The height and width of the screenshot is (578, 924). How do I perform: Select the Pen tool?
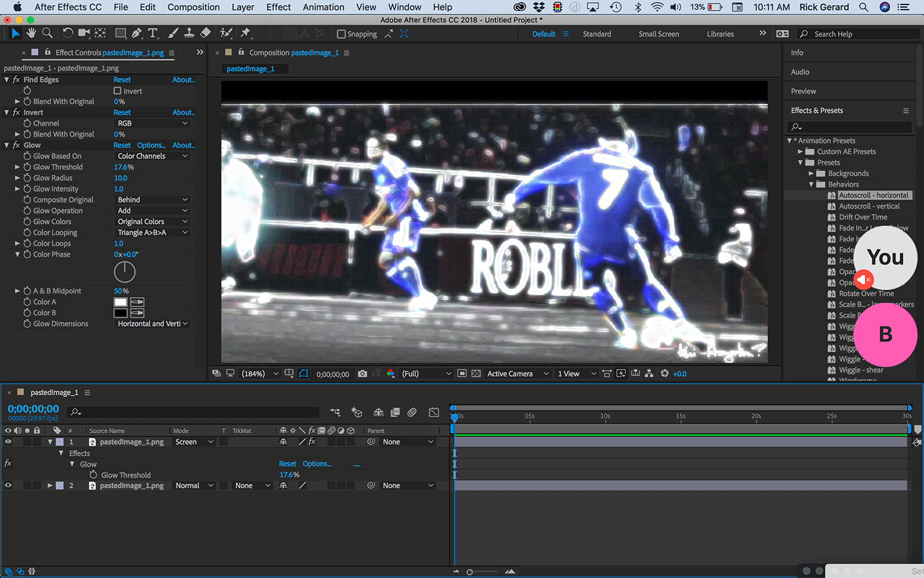pos(137,33)
